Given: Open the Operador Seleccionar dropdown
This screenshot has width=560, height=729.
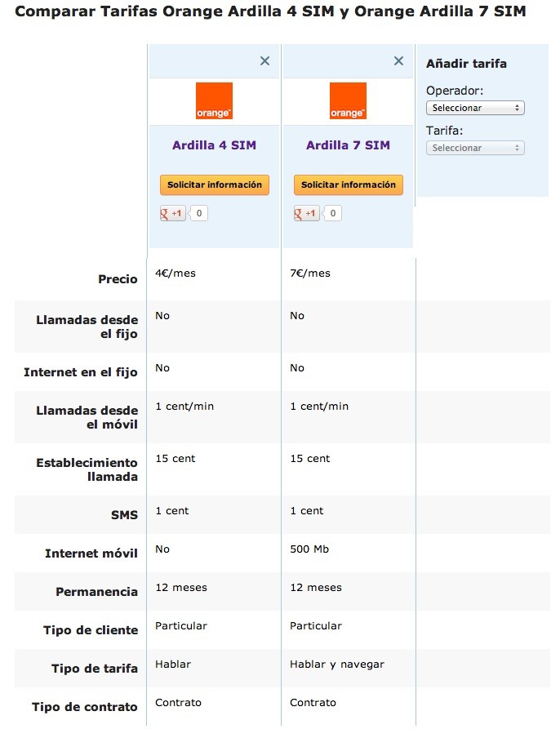Looking at the screenshot, I should coord(475,108).
